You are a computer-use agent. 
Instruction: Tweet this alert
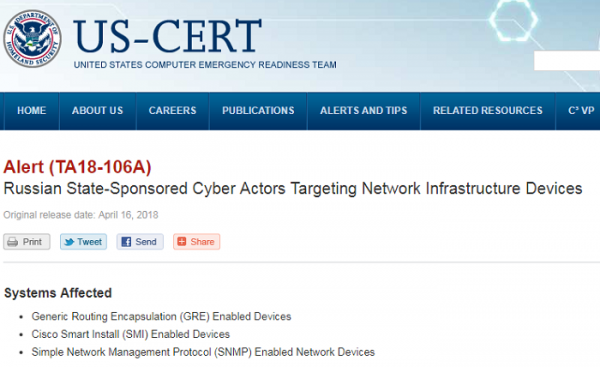(83, 242)
